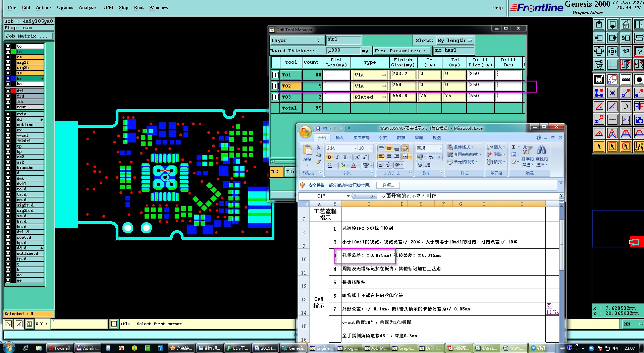Switch to the 公式 ribbon tab in Excel
644x353 pixels.
point(383,138)
